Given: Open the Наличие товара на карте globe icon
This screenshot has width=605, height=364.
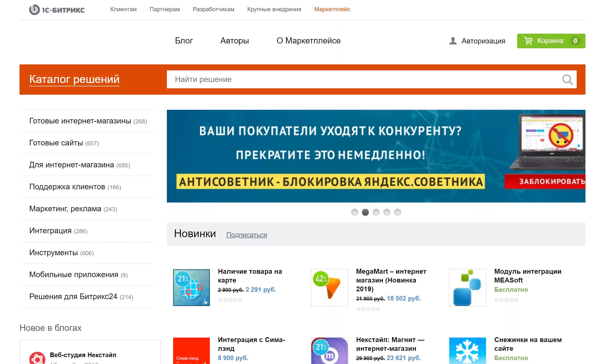Looking at the screenshot, I should coord(191,287).
